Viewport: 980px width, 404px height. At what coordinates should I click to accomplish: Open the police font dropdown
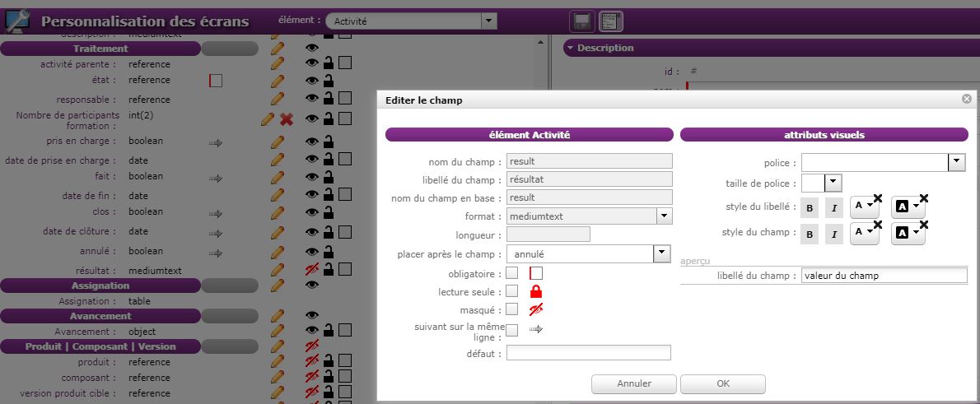pos(956,163)
